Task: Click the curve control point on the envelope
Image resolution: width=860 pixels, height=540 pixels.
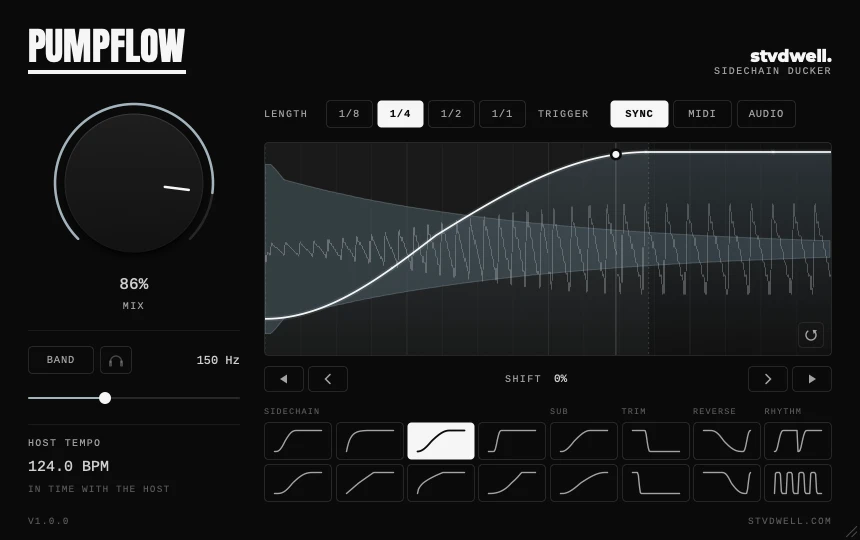Action: point(615,155)
